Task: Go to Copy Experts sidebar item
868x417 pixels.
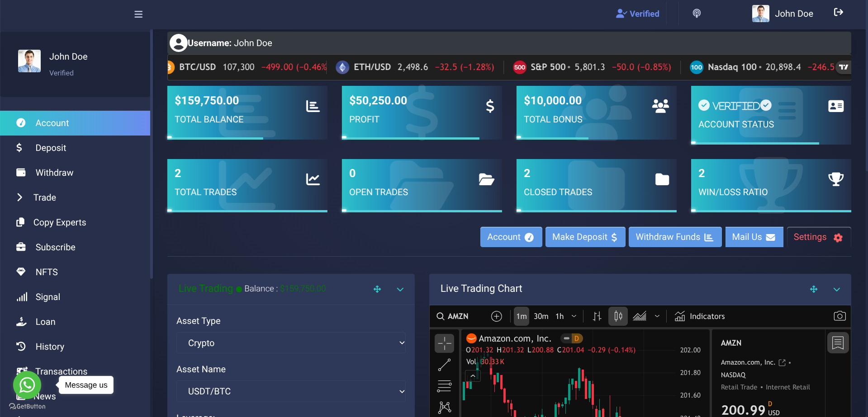Action: pos(59,222)
